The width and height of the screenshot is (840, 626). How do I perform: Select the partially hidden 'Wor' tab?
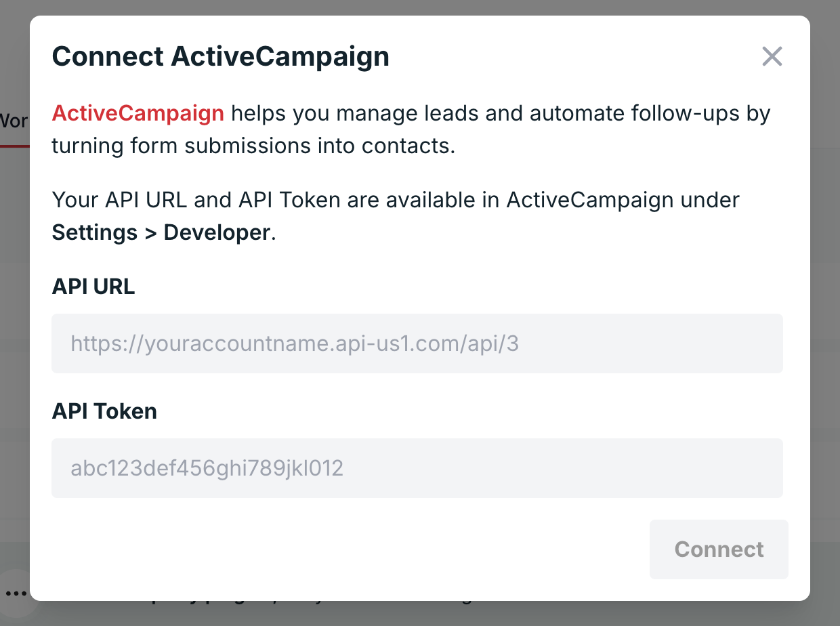(x=14, y=121)
